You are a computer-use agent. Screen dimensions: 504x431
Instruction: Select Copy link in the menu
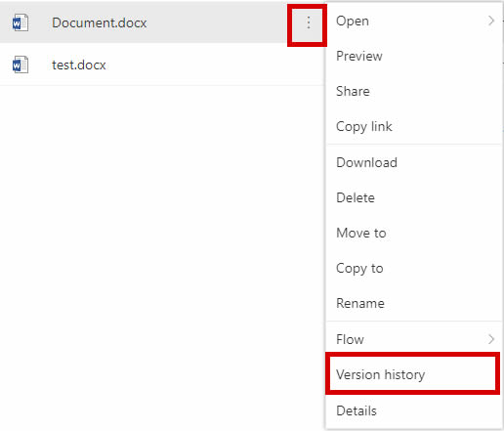(413, 126)
